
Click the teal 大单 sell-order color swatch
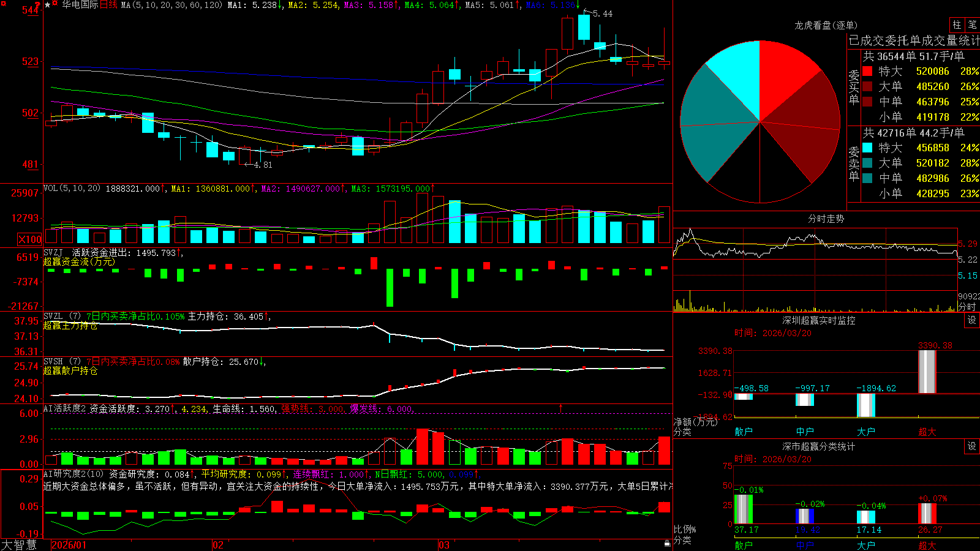coord(867,163)
